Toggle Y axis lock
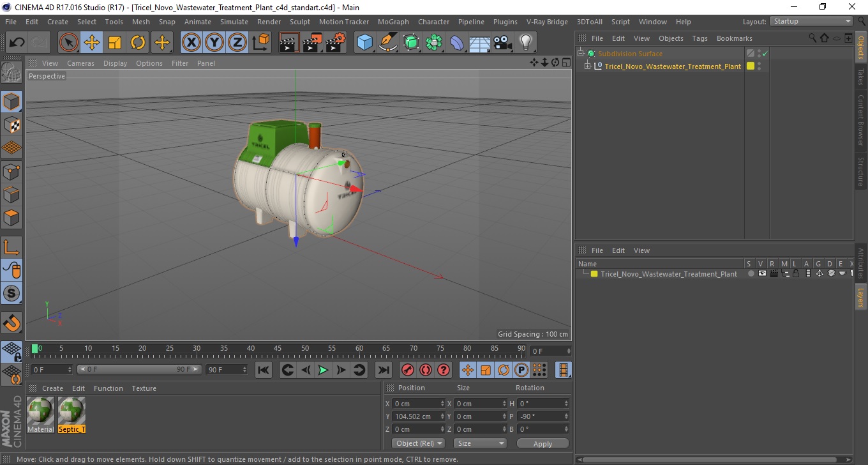 [x=214, y=43]
